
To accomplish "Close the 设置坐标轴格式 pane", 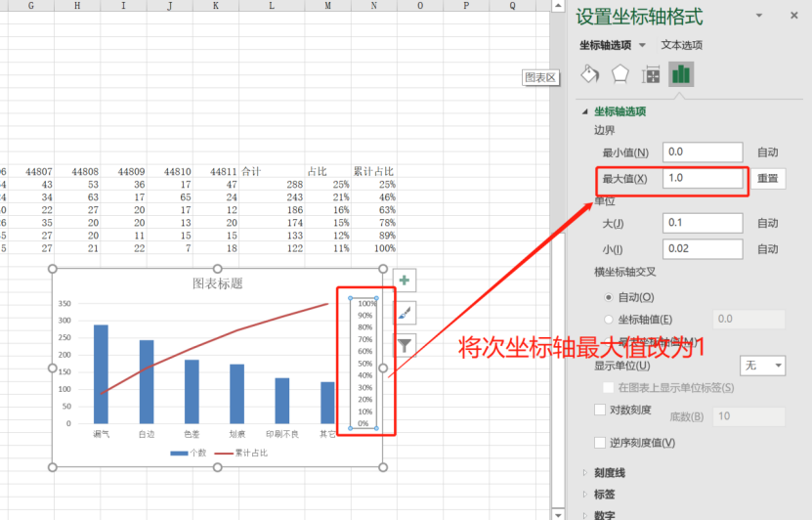I will (x=793, y=16).
